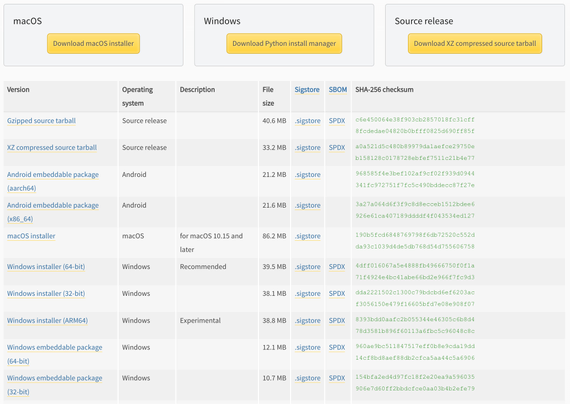Screen dimensions: 570x404
Task: Open .sigstore link for Android aarch64 package
Action: 308,175
